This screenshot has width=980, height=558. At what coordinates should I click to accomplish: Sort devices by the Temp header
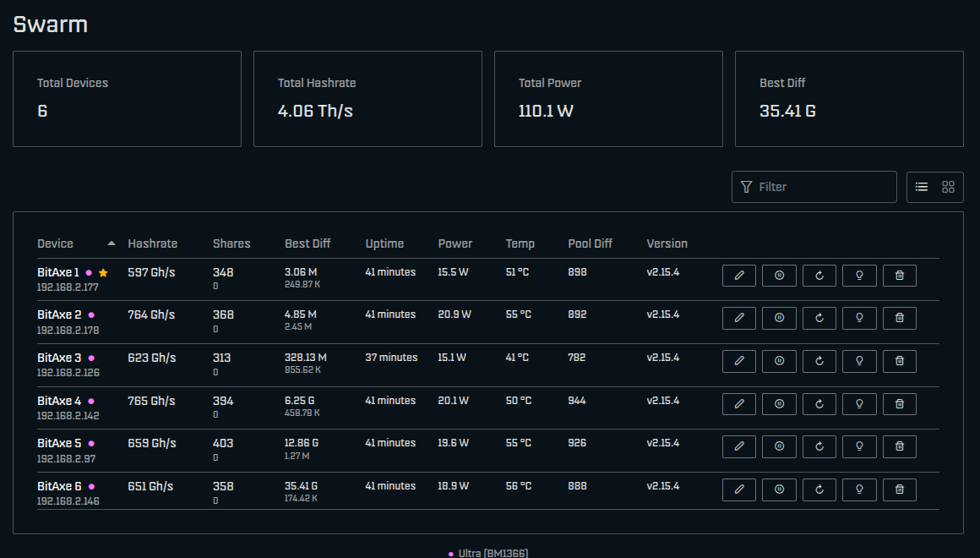[520, 244]
